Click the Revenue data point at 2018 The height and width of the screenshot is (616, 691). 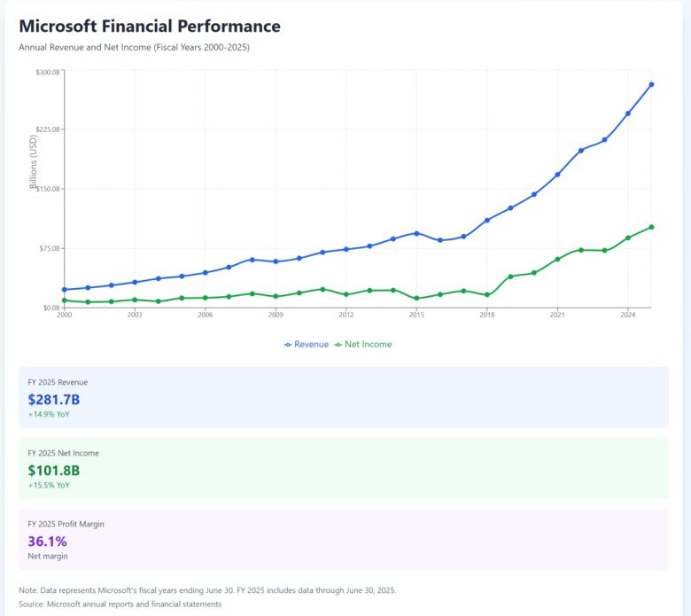(x=487, y=220)
